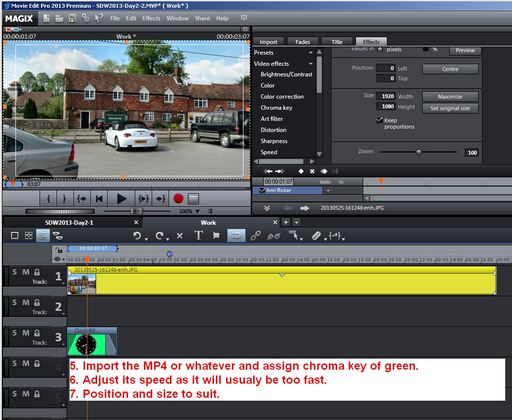This screenshot has height=420, width=512.
Task: Toggle object snapping magnet icon
Action: pos(236,235)
